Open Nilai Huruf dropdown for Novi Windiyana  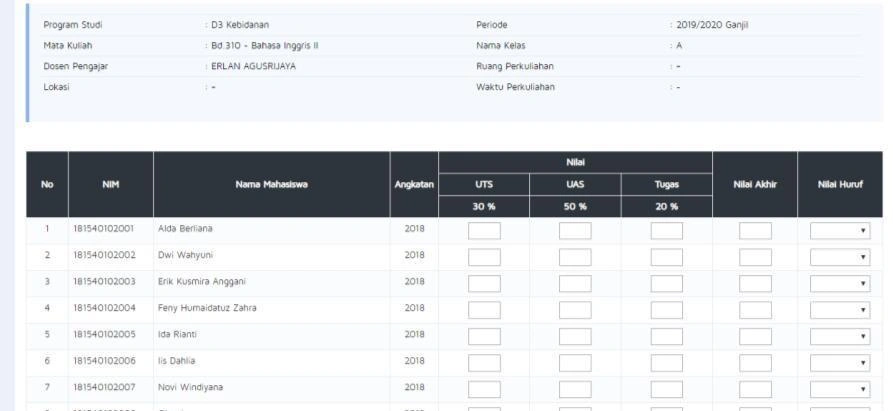coord(840,389)
